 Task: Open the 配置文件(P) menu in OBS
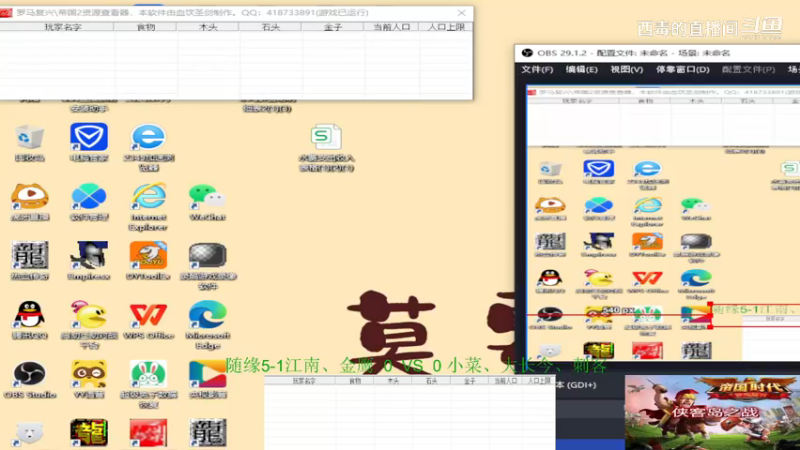tap(748, 69)
